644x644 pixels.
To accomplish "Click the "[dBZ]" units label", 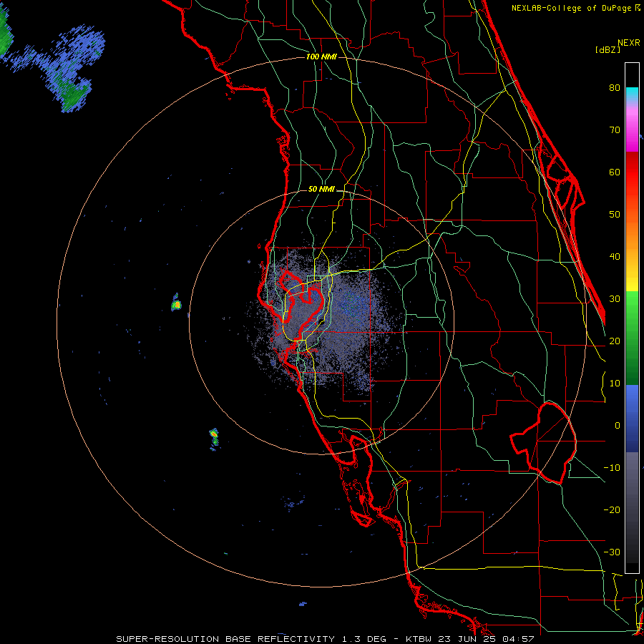I will (608, 50).
